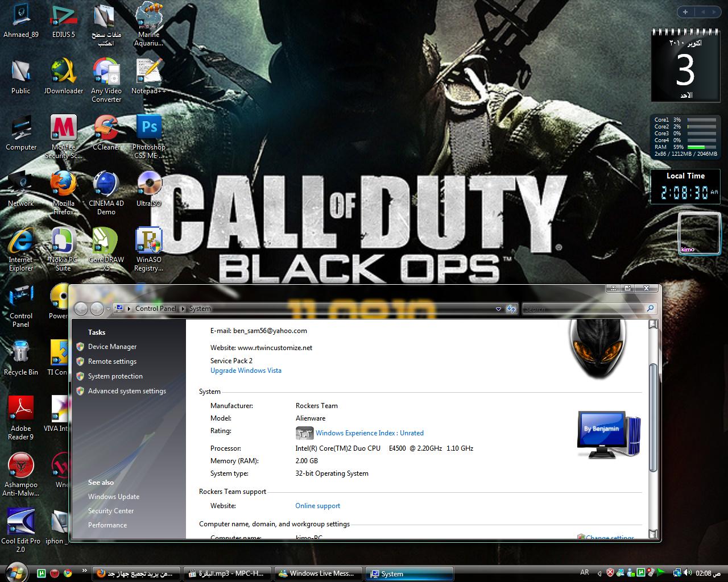Viewport: 728px width, 582px height.
Task: Expand quick launch overflow chevron
Action: pyautogui.click(x=85, y=570)
